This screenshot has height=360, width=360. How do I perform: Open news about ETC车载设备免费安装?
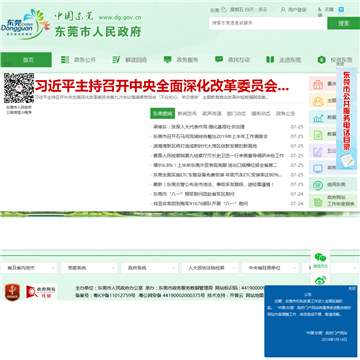click(x=218, y=175)
